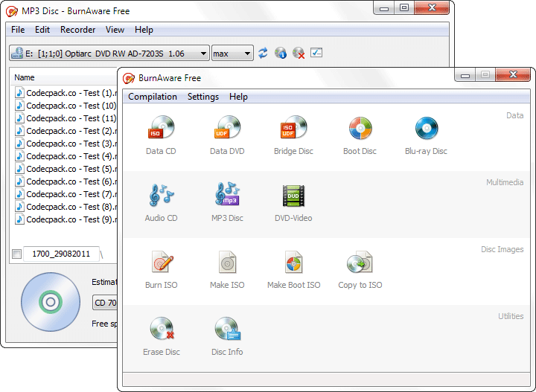The width and height of the screenshot is (536, 392).
Task: Open the Make ISO tool
Action: click(227, 269)
